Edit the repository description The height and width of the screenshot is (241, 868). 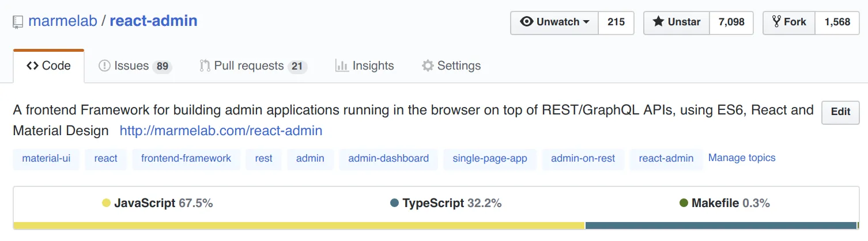(840, 112)
